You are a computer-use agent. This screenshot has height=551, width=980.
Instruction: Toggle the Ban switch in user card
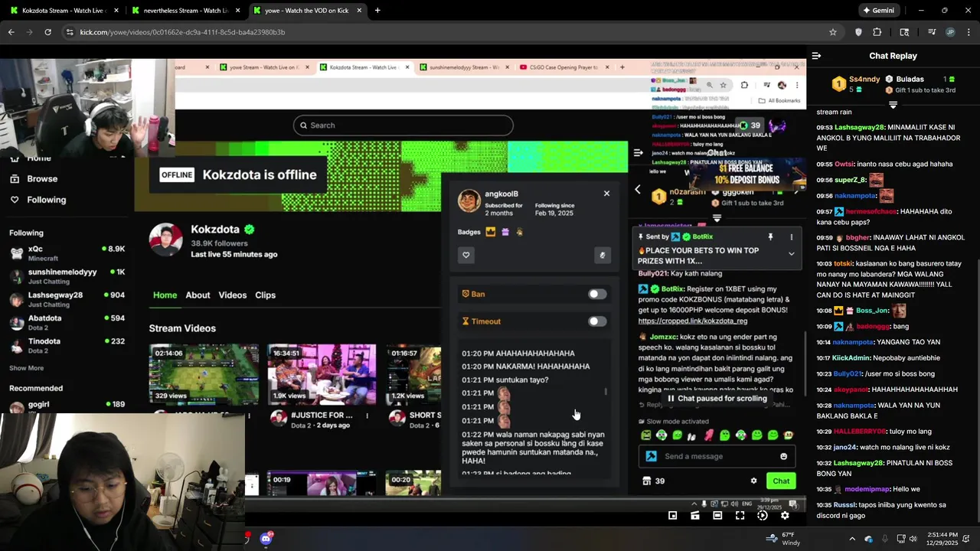pos(597,294)
